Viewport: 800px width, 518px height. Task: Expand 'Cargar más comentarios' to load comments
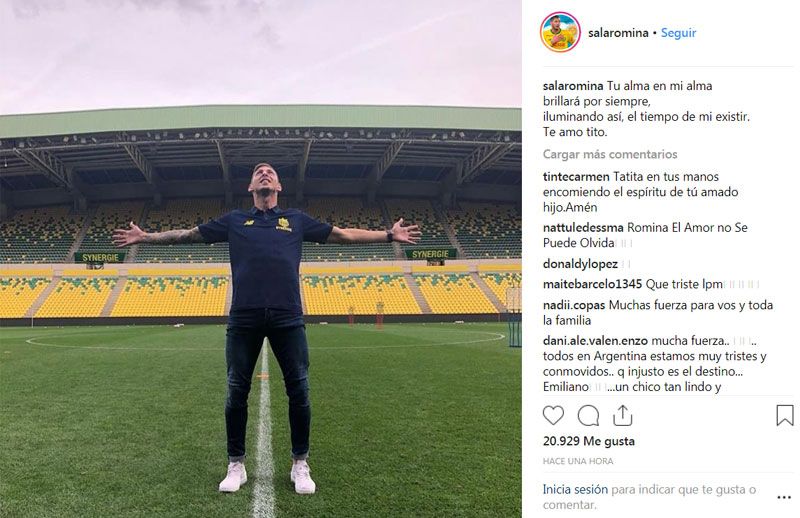coord(610,154)
